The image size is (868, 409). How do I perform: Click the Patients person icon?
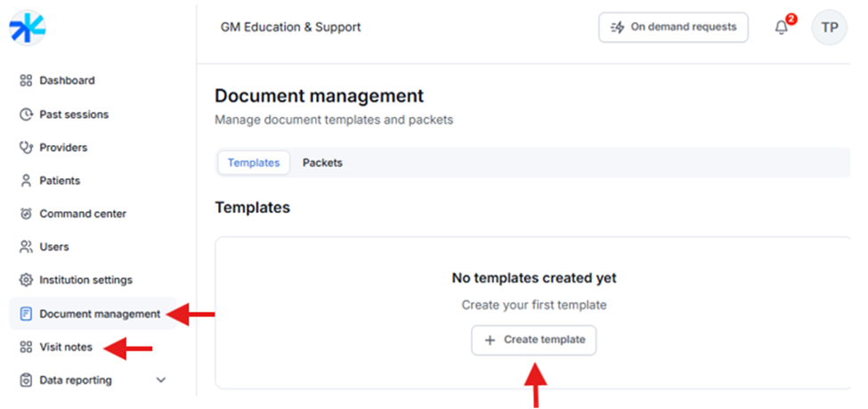point(26,181)
